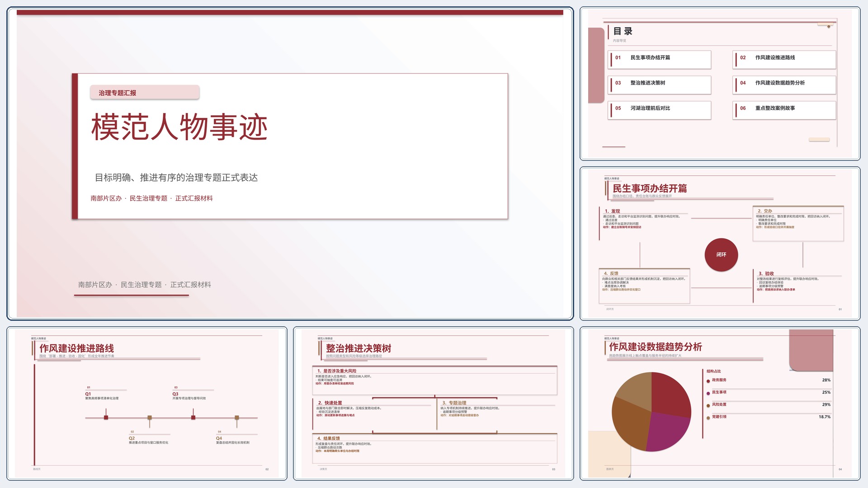The image size is (868, 488).
Task: Click the 治理专题汇报 tag on the title slide
Action: click(x=145, y=93)
